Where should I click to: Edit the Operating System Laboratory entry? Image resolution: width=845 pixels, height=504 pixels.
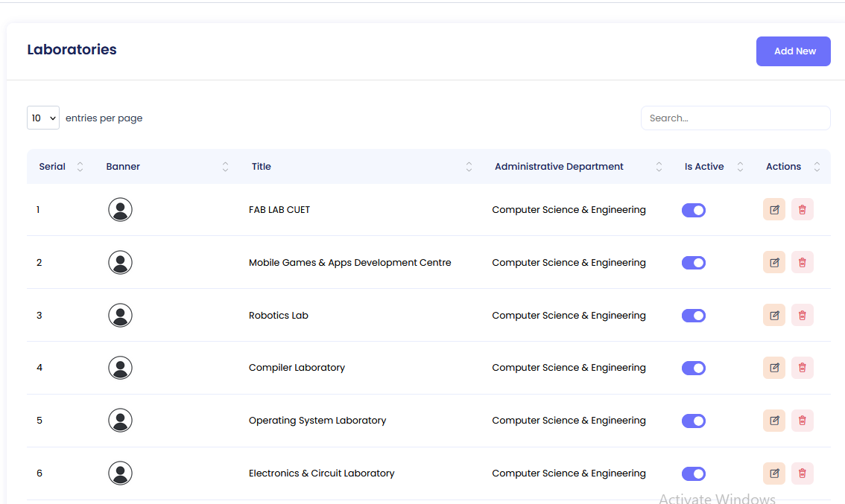(774, 421)
